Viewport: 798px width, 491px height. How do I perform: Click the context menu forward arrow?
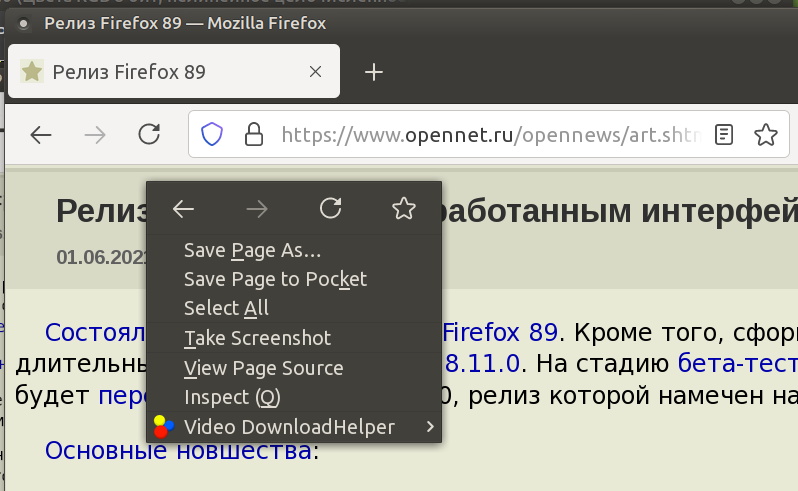(256, 209)
